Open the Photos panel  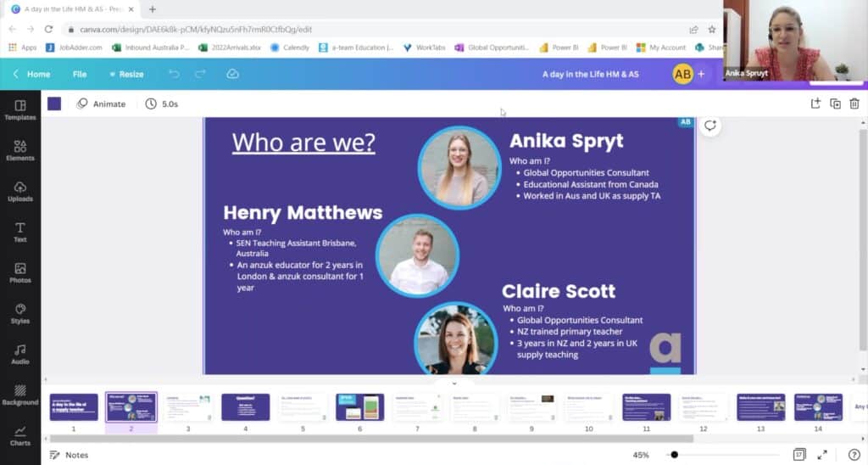(19, 272)
